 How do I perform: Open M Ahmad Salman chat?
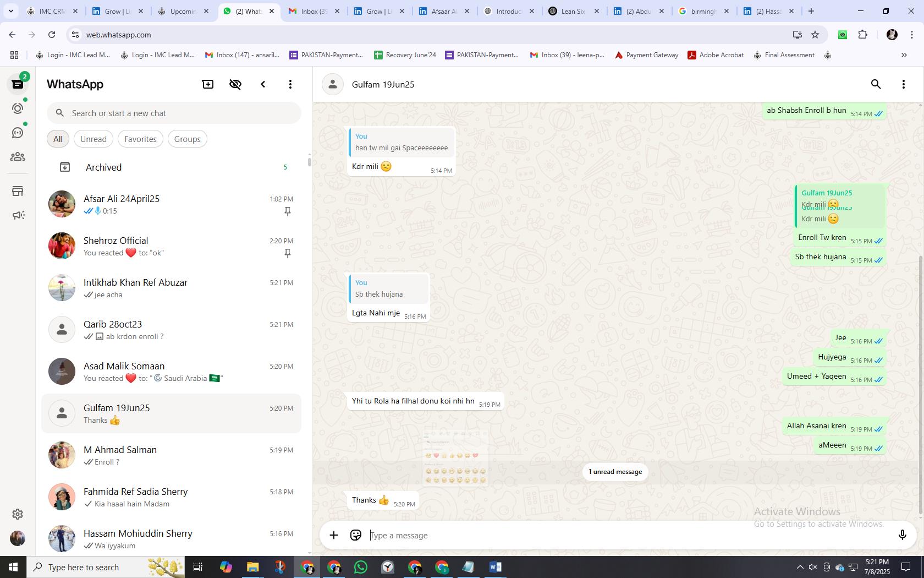pyautogui.click(x=172, y=455)
